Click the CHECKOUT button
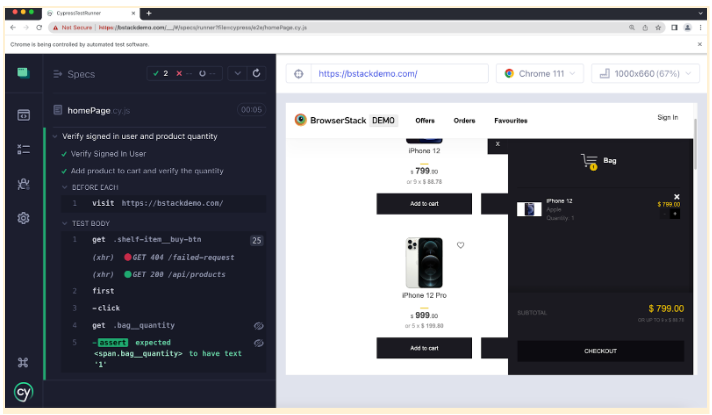Screen dimensions: 712x415 (x=600, y=351)
